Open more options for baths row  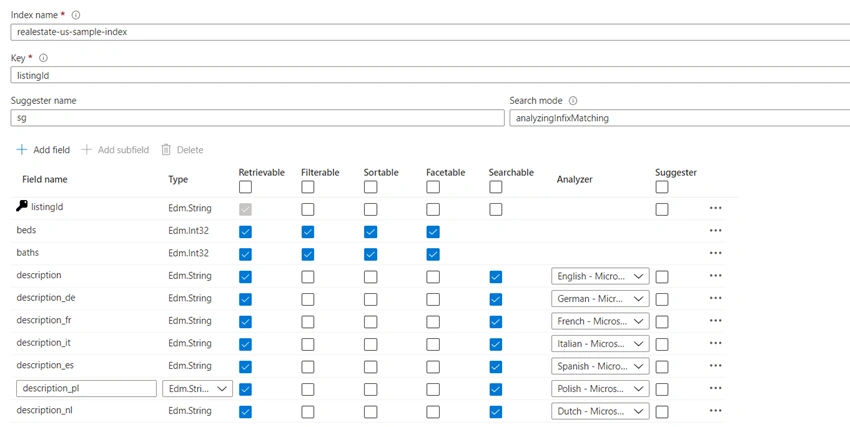tap(716, 253)
